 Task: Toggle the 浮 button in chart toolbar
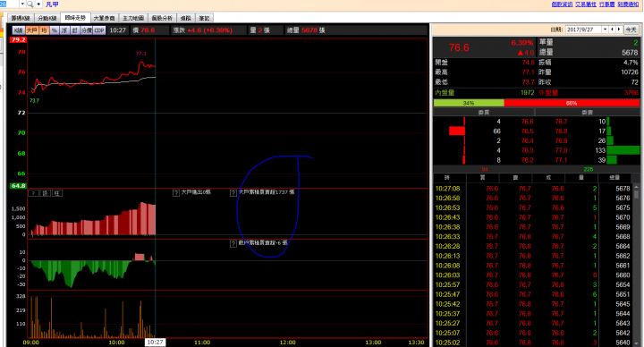click(x=64, y=30)
